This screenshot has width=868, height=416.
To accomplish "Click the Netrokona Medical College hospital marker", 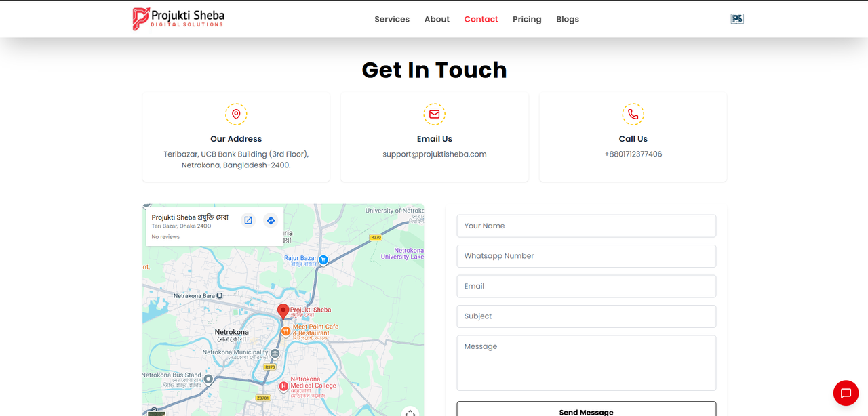I will tap(283, 386).
